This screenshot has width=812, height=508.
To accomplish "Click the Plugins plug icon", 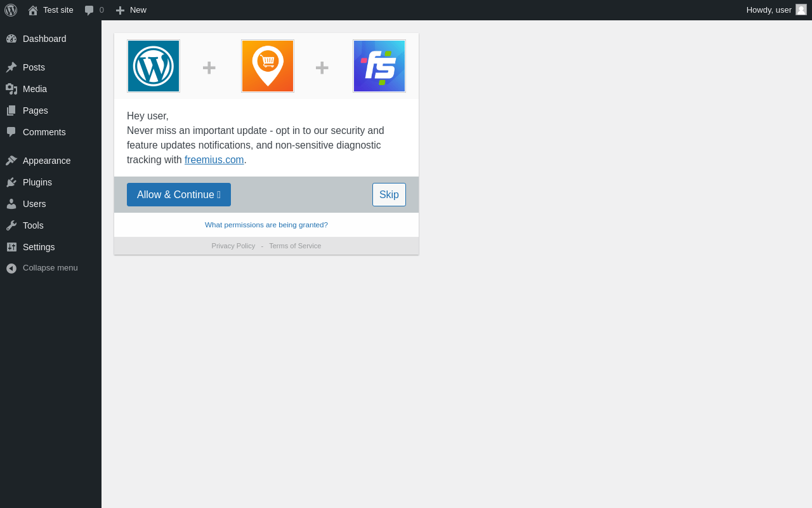I will tap(11, 182).
